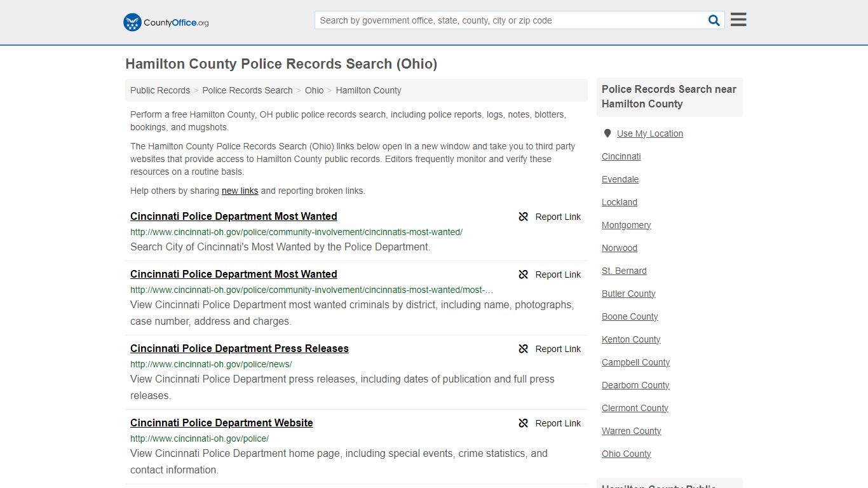Click Use My Location link
The image size is (868, 488).
(650, 133)
